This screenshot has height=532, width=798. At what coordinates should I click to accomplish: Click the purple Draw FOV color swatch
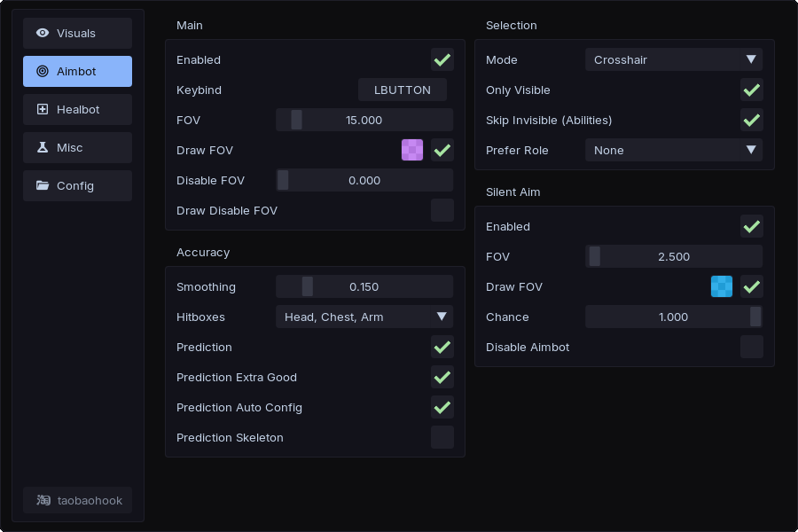[x=412, y=150]
